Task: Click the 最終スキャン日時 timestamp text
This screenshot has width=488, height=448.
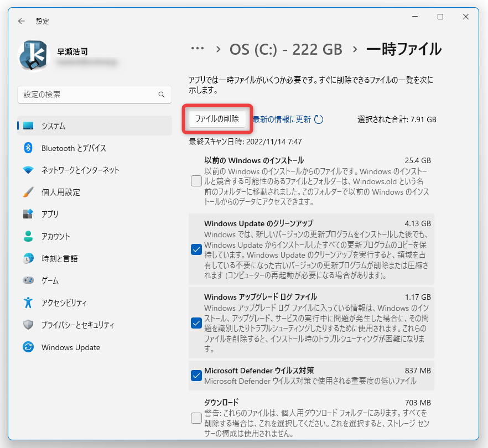Action: (x=245, y=142)
